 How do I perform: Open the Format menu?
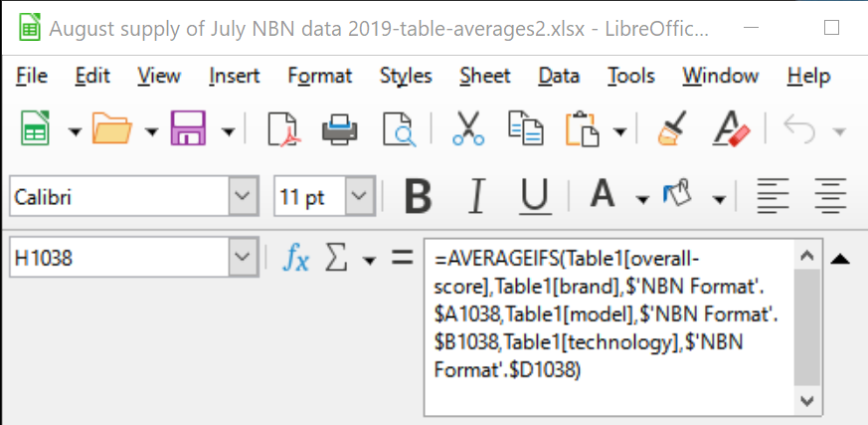319,76
